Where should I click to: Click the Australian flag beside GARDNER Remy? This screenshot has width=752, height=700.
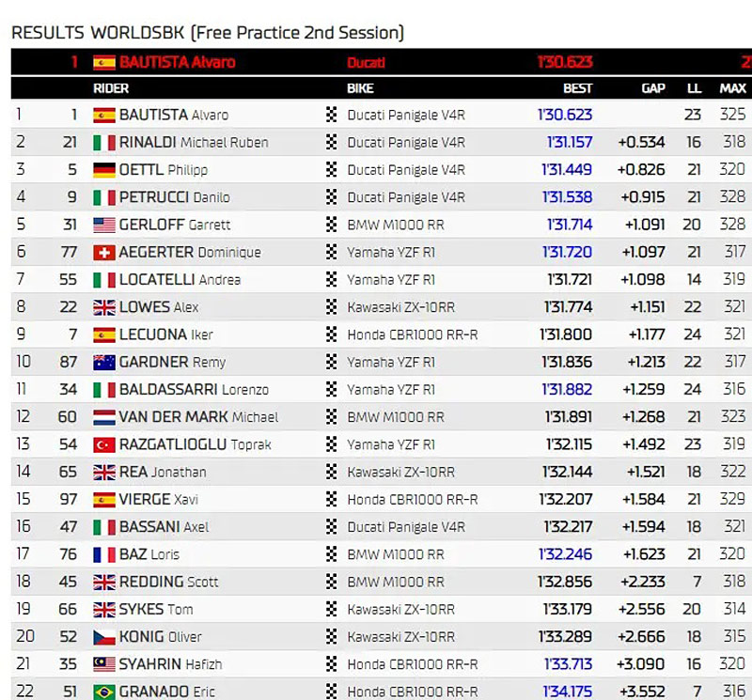click(104, 363)
